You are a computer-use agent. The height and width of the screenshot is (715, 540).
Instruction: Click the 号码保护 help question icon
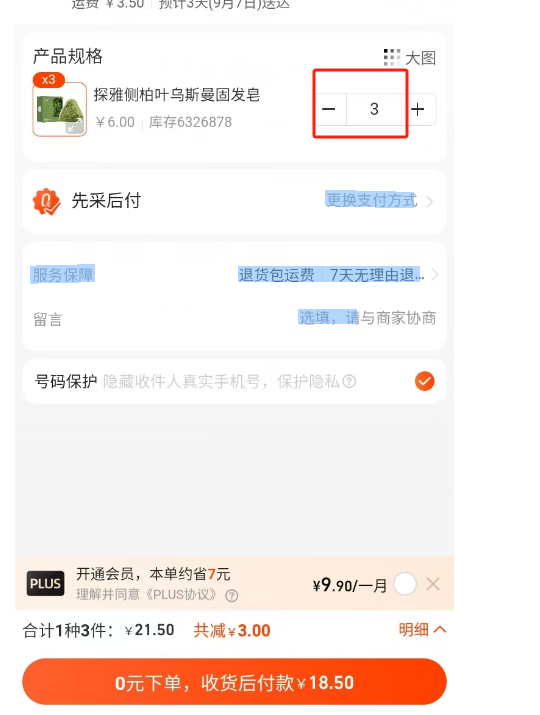point(349,381)
